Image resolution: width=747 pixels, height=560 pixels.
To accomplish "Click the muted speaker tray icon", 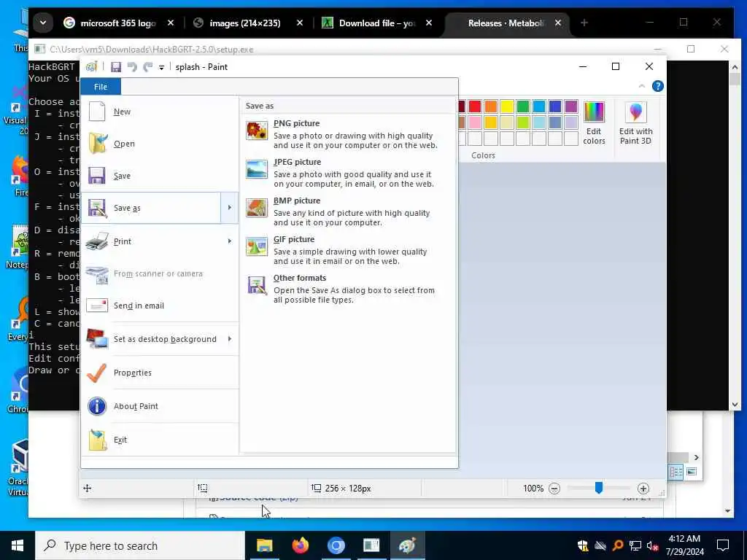I will [653, 545].
